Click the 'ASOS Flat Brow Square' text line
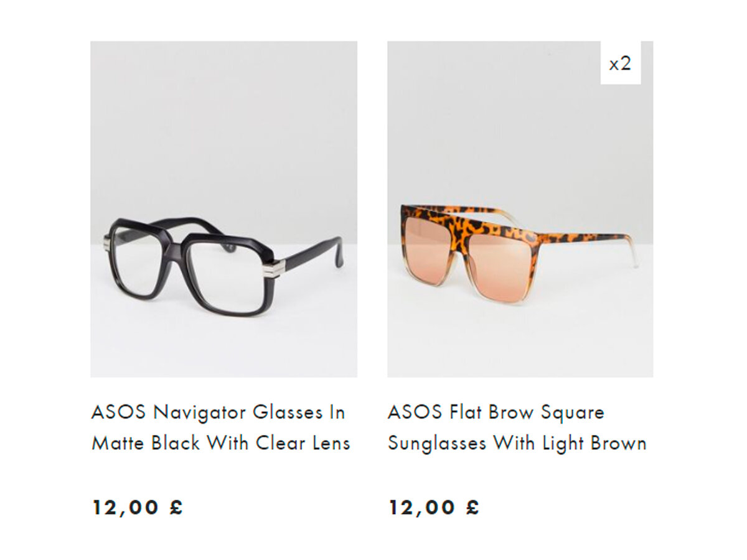The image size is (747, 560). (496, 412)
